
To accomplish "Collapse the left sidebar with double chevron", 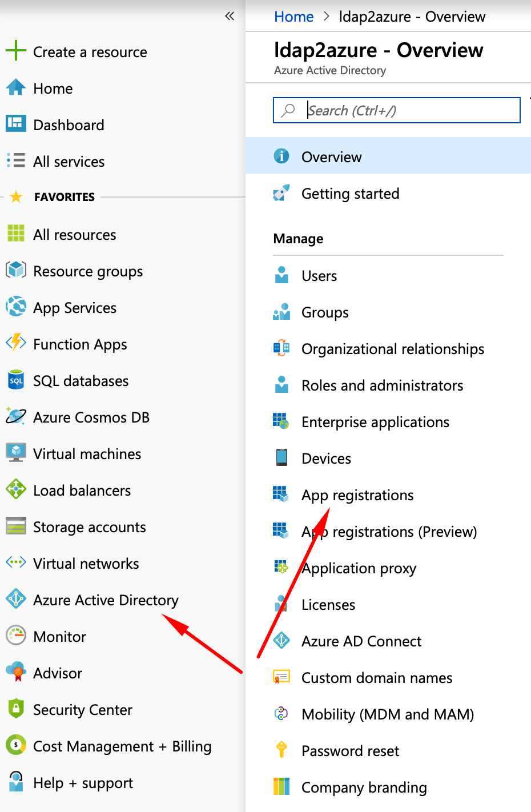I will (x=230, y=16).
